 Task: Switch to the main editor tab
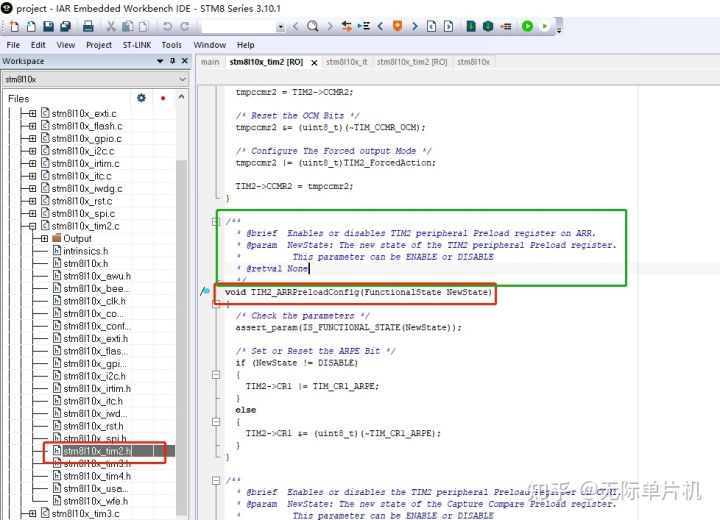click(x=210, y=62)
